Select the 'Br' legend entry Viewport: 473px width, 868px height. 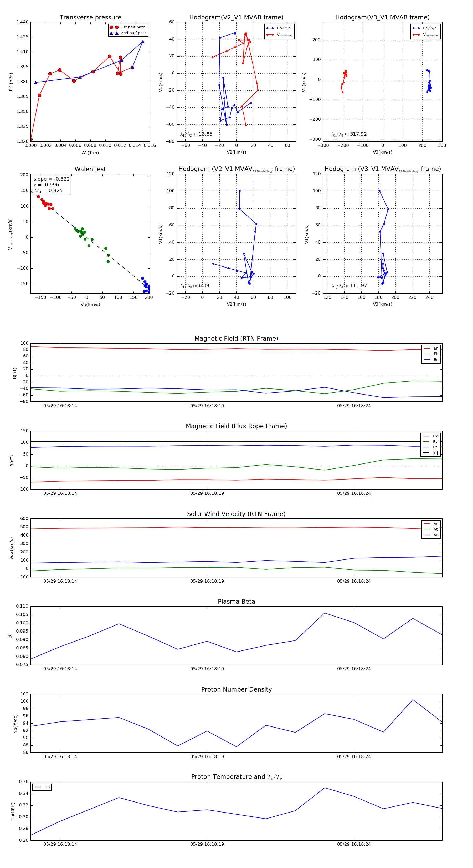point(431,349)
